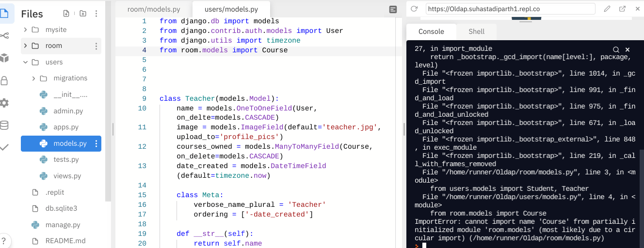Screen dimensions: 644x248
Task: Switch to the room/models.py tab
Action: (x=153, y=9)
